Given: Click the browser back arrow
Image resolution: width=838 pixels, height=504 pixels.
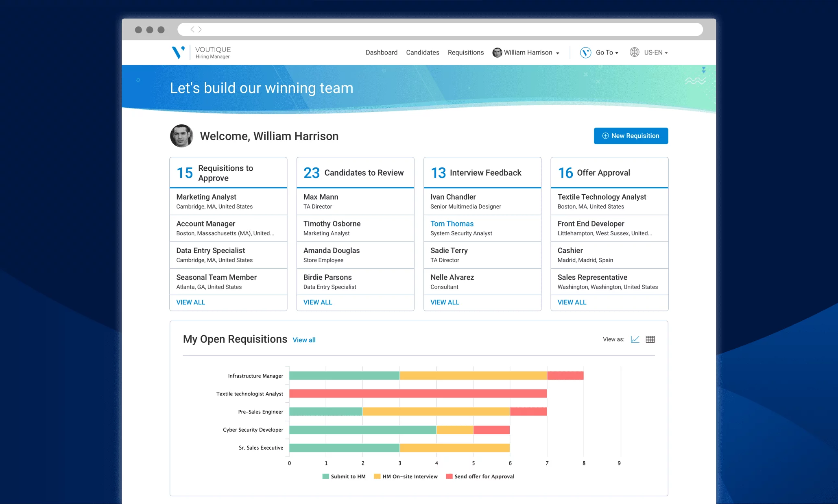Looking at the screenshot, I should point(192,29).
